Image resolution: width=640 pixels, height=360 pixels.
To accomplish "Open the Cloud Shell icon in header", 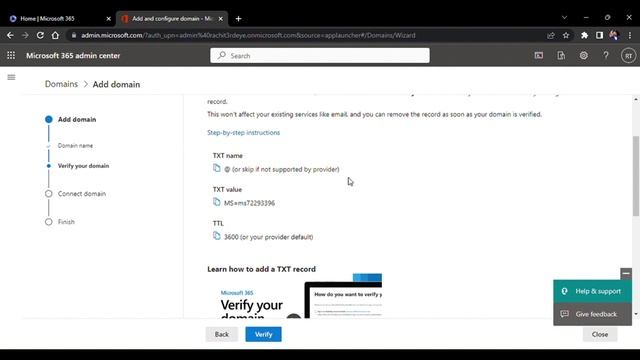I will coord(539,56).
